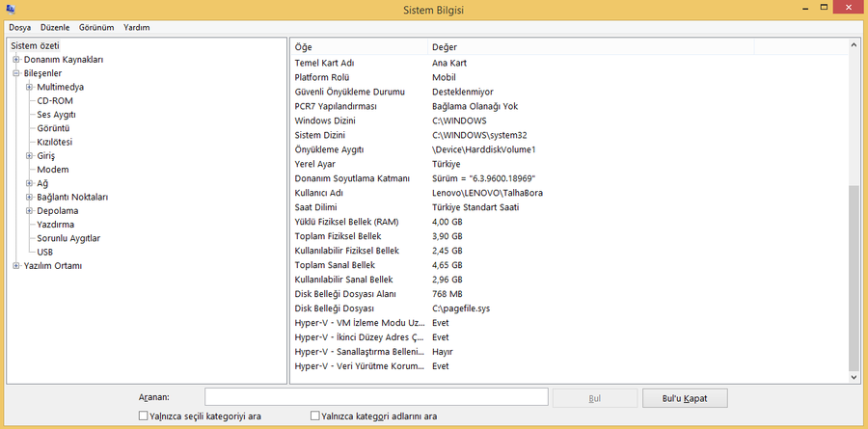Click the Aranan search input field

pos(376,397)
